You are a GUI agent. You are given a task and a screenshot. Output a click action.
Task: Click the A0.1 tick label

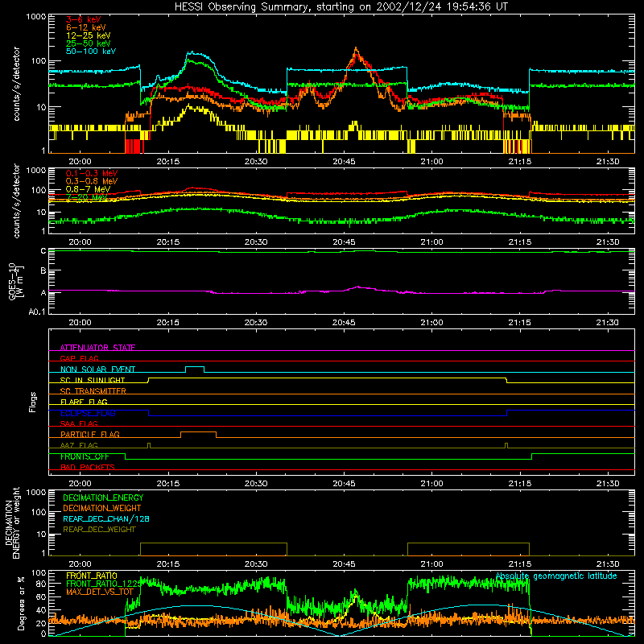tap(37, 312)
